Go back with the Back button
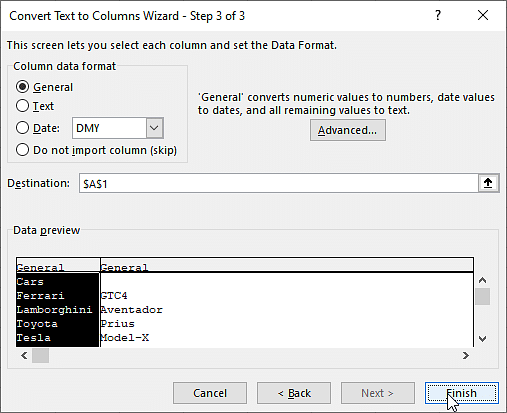Image resolution: width=507 pixels, height=413 pixels. 294,393
